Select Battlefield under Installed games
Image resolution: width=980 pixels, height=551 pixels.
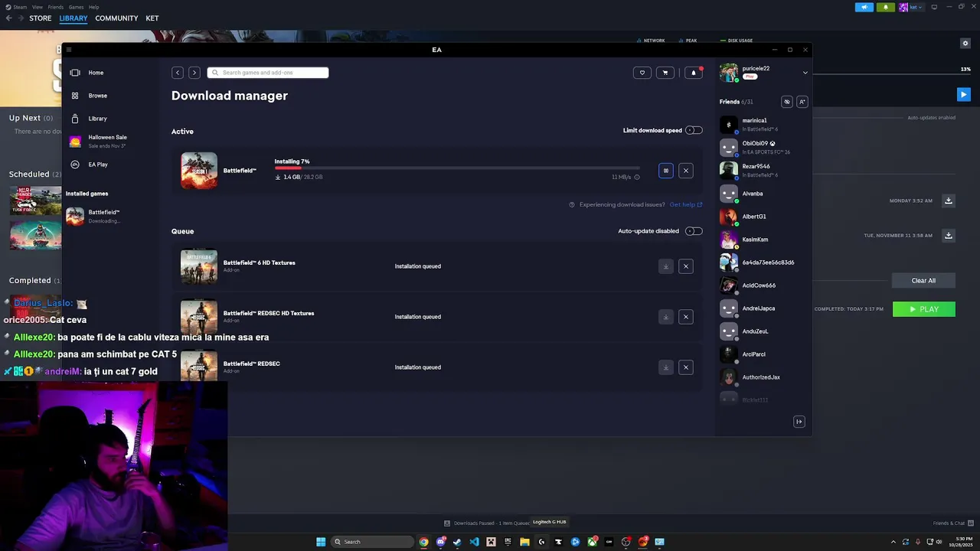click(x=103, y=216)
